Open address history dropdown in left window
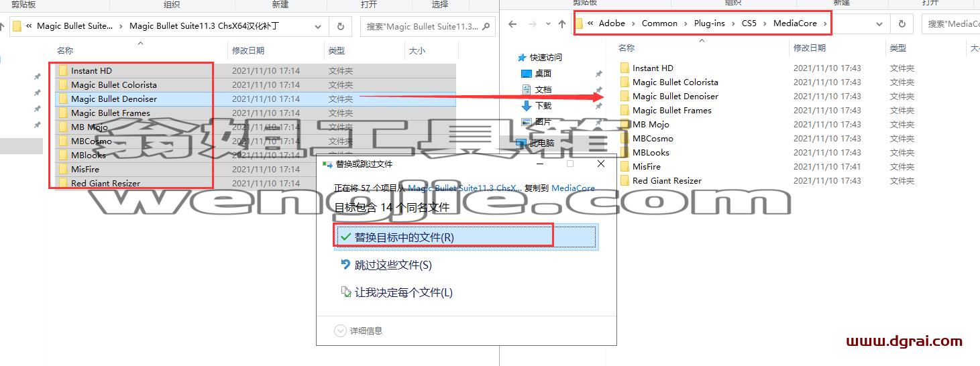This screenshot has width=980, height=366. point(318,27)
